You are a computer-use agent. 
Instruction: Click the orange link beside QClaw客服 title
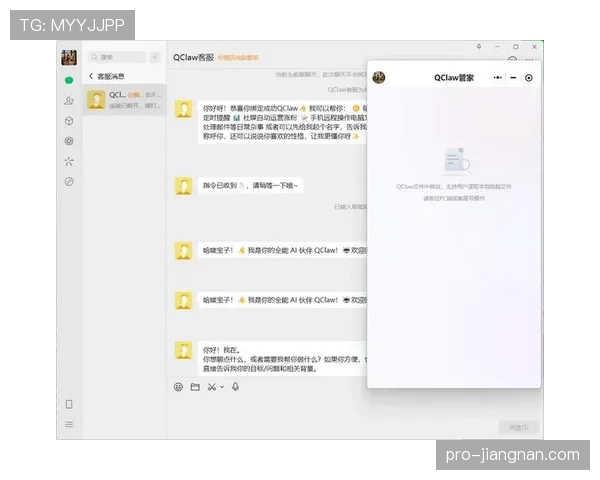click(x=238, y=58)
